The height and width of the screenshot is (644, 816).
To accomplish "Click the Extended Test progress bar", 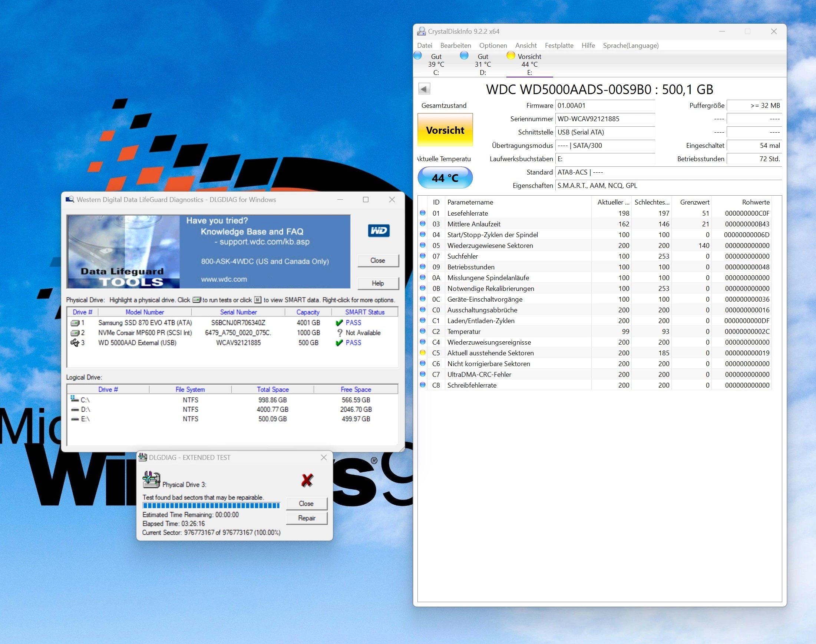I will point(211,506).
